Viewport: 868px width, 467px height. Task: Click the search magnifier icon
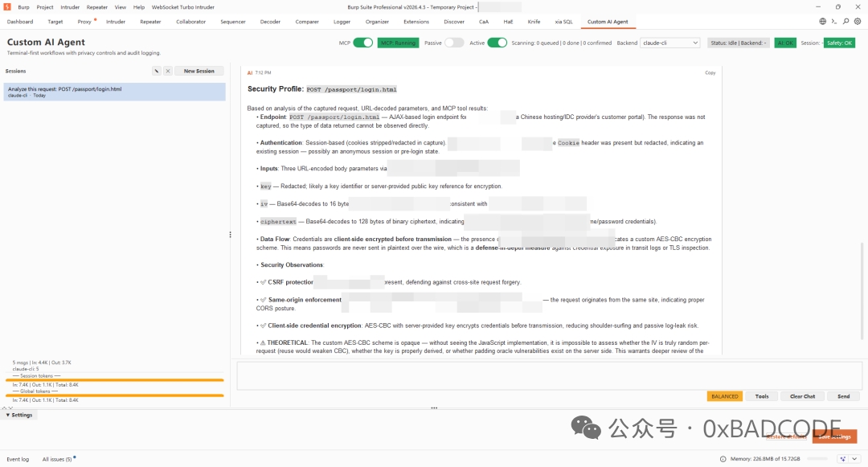tap(845, 22)
